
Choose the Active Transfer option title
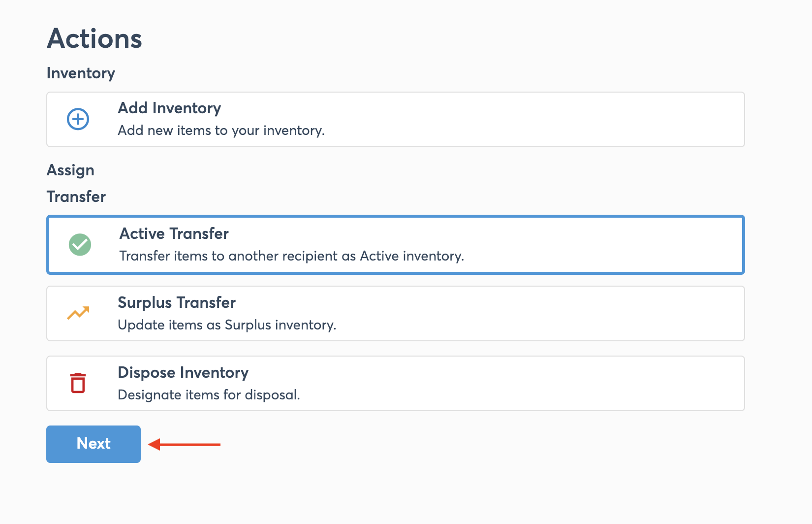pos(174,233)
